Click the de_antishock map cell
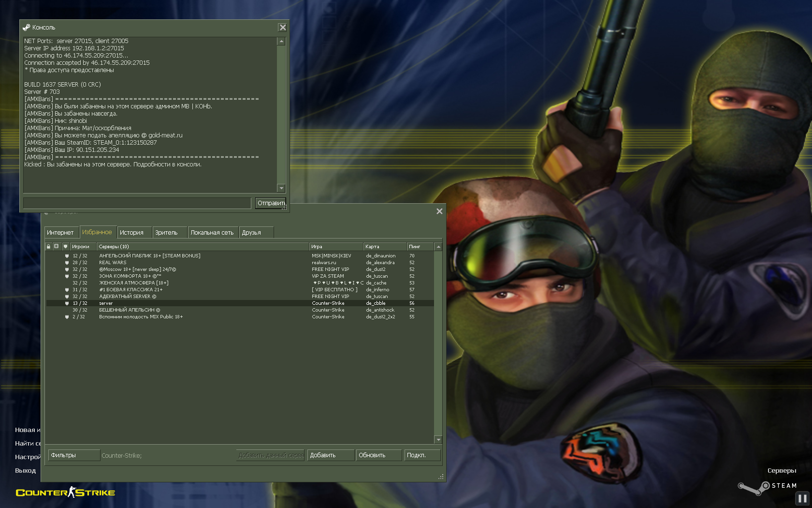The image size is (812, 508). 380,310
